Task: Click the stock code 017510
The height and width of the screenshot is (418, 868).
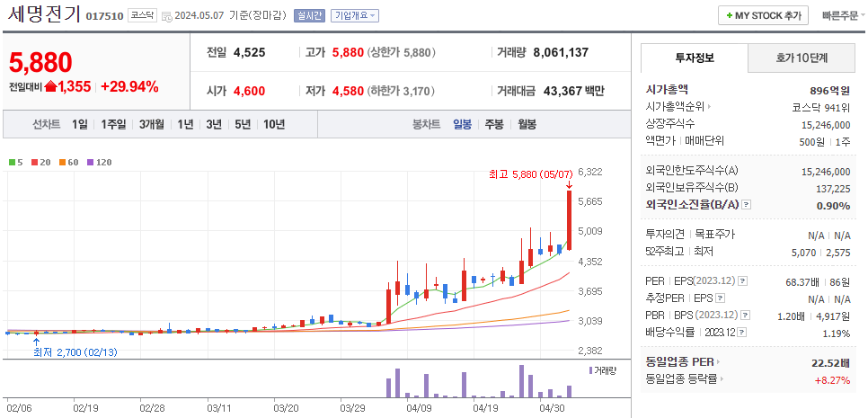Action: [x=104, y=16]
